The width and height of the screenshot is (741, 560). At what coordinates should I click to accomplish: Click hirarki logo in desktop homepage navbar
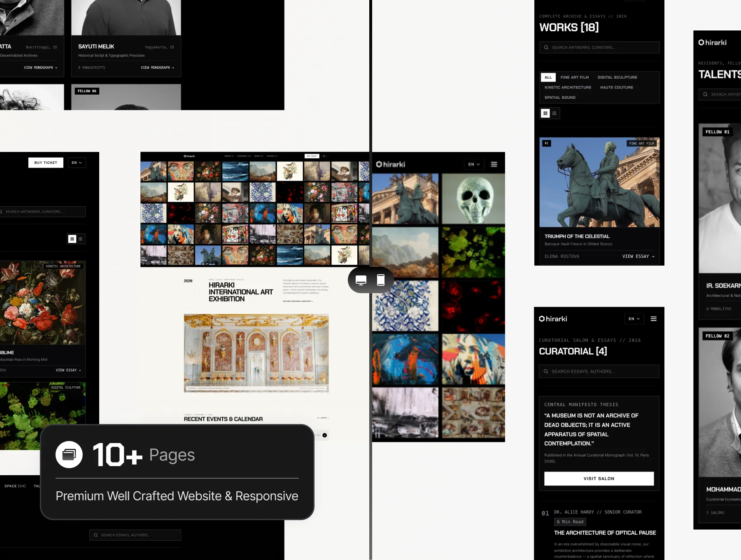coord(189,156)
